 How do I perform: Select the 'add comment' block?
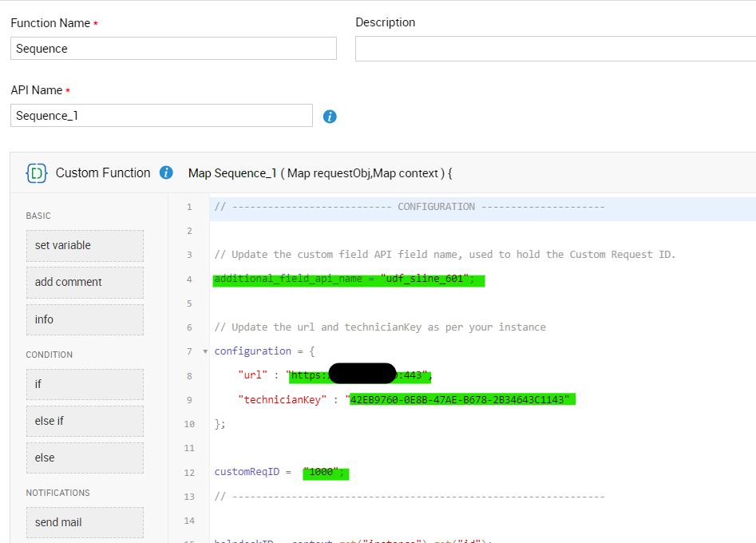click(85, 283)
